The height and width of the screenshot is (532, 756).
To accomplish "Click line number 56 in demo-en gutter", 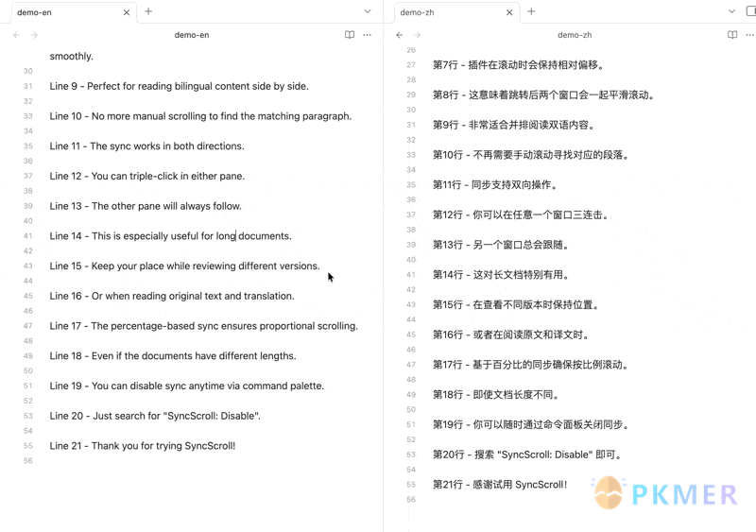I will [x=28, y=460].
